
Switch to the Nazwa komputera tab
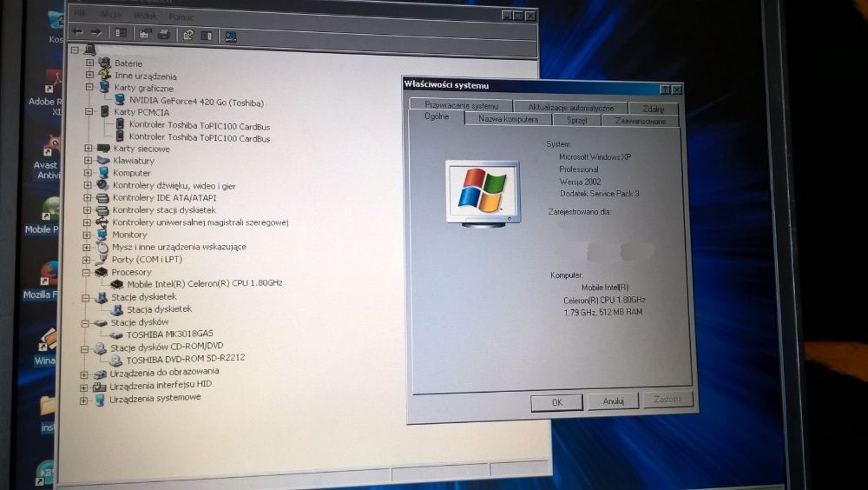508,119
